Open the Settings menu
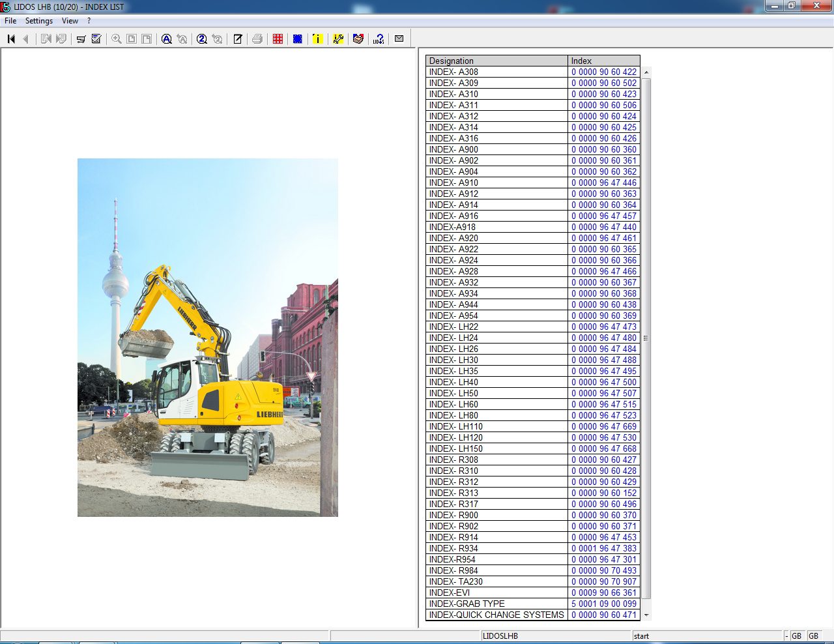Image resolution: width=834 pixels, height=644 pixels. [x=38, y=20]
